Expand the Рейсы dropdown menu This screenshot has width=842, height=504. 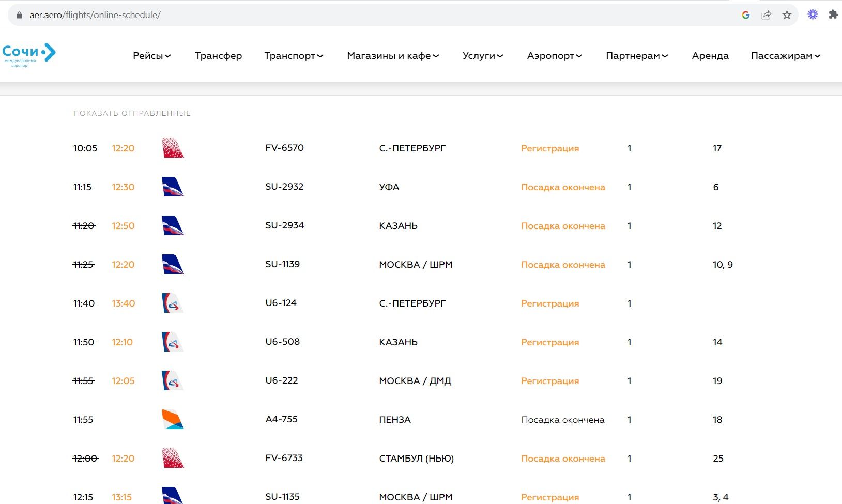[151, 55]
